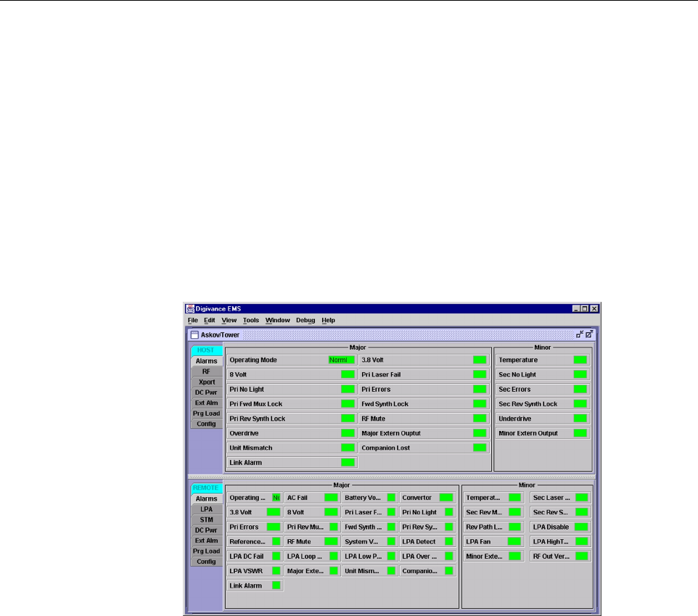Click the HOST Link Alarm green indicator
The image size is (698, 616).
coord(348,462)
